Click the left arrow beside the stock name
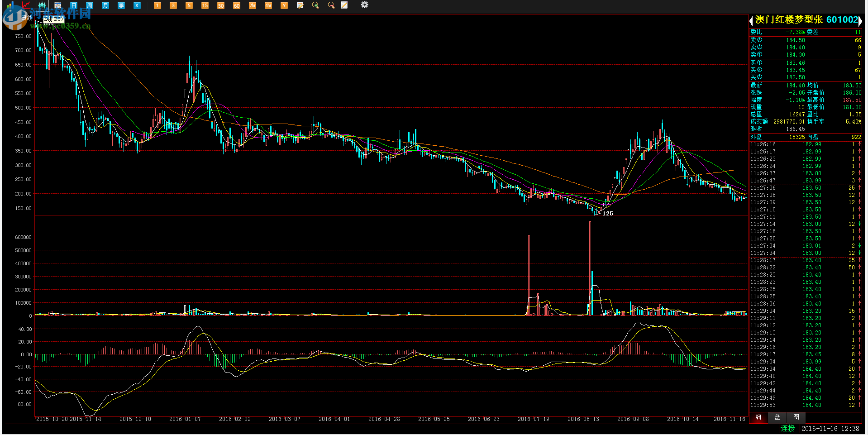868x435 pixels. click(x=751, y=20)
